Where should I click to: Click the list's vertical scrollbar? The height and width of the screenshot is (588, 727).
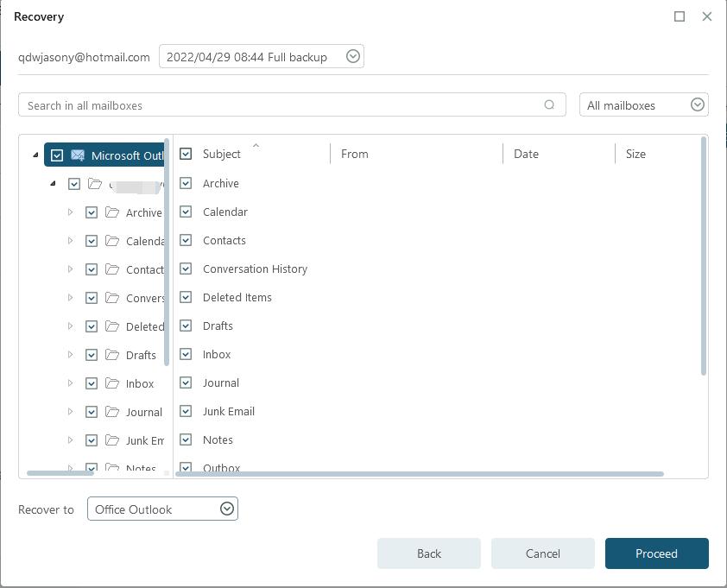(704, 259)
